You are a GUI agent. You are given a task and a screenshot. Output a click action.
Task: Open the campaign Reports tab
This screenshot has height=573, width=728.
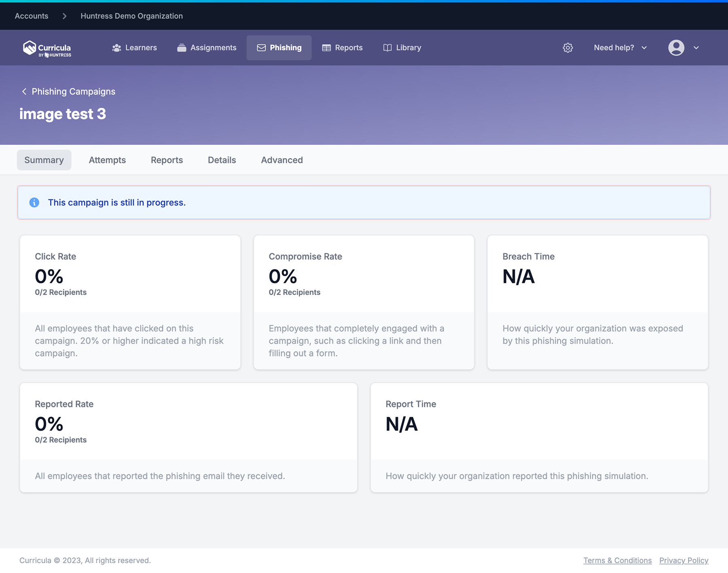(167, 160)
